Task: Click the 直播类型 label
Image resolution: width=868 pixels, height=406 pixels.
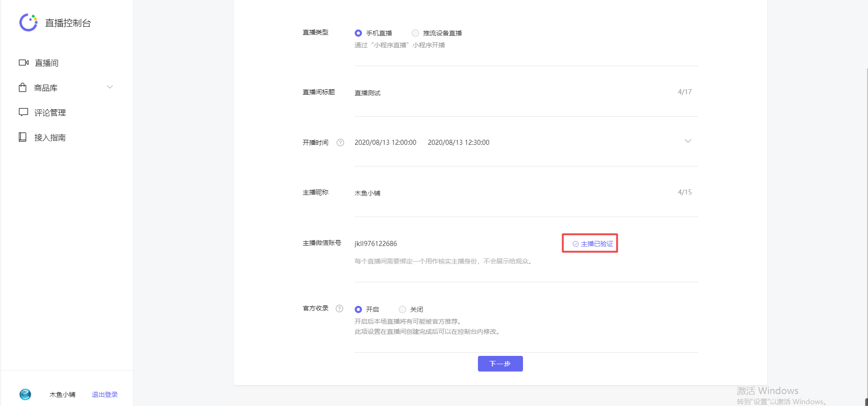Action: [x=316, y=32]
